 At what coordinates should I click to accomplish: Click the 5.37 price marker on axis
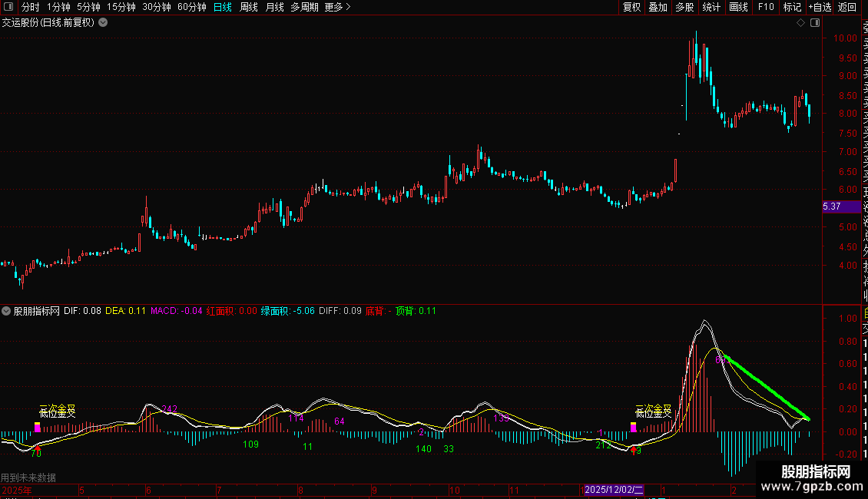tap(841, 207)
